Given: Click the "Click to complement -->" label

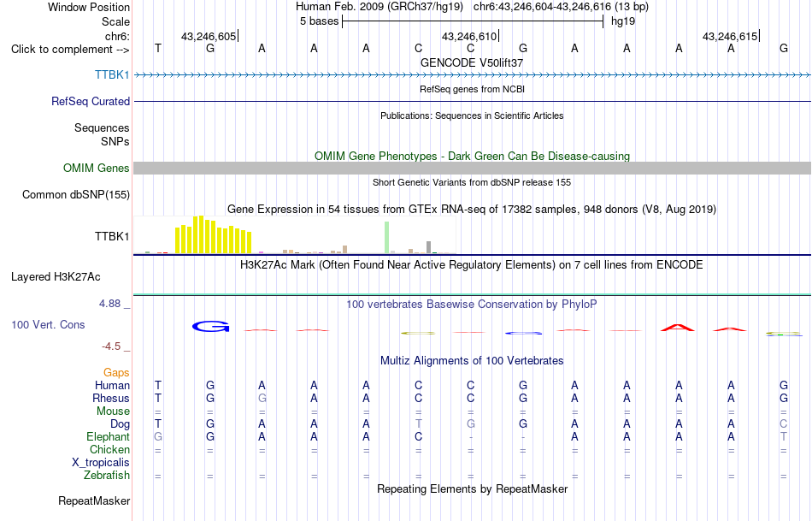Looking at the screenshot, I should [x=70, y=50].
